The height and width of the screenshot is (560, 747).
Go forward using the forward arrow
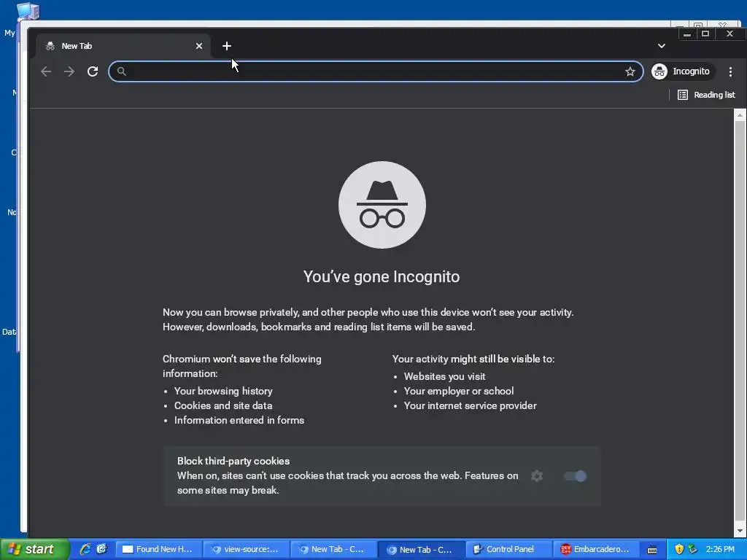point(69,71)
